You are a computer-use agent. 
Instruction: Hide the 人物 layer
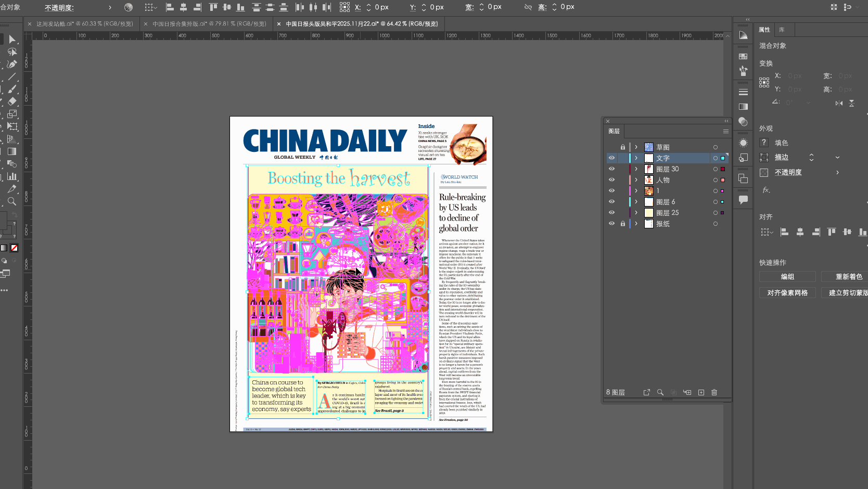point(611,179)
